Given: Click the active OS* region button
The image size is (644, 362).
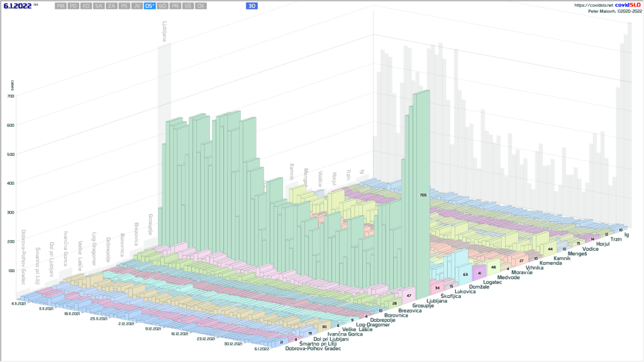Looking at the screenshot, I should [x=150, y=6].
